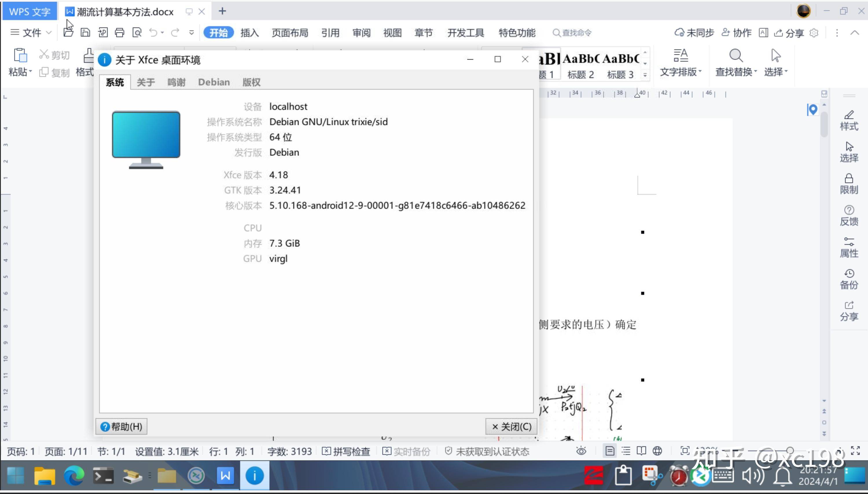This screenshot has height=494, width=868.
Task: Expand the quick access toolbar customization arrow
Action: [192, 33]
